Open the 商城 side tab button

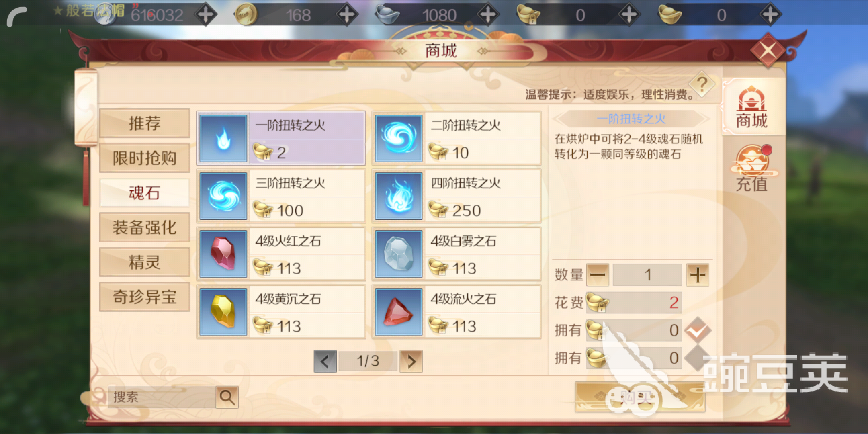pos(751,107)
